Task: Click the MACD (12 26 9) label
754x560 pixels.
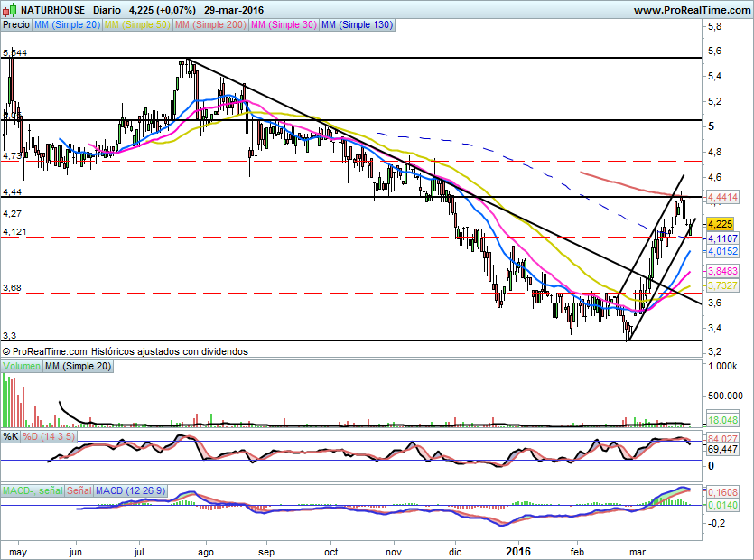Action: click(130, 490)
